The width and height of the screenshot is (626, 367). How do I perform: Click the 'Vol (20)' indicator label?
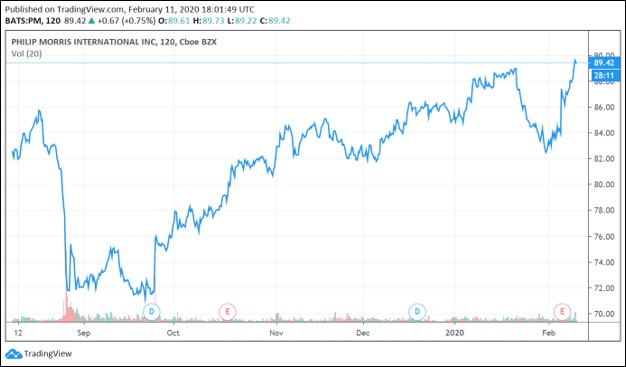coord(26,54)
